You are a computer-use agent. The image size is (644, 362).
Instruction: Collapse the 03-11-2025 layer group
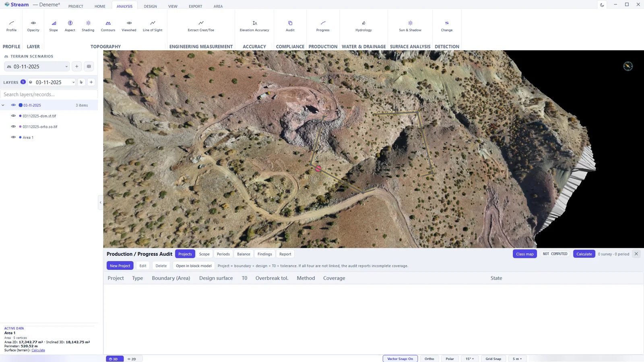point(3,105)
